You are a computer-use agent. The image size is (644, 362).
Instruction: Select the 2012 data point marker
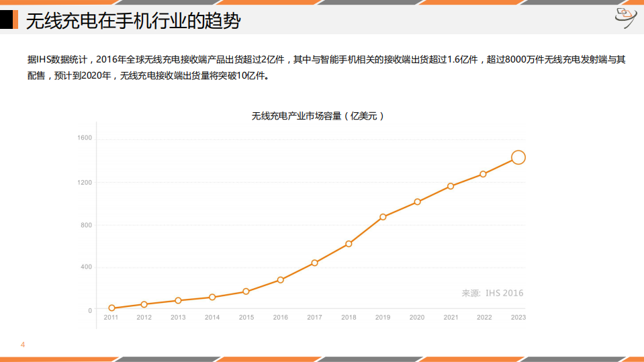click(x=144, y=304)
